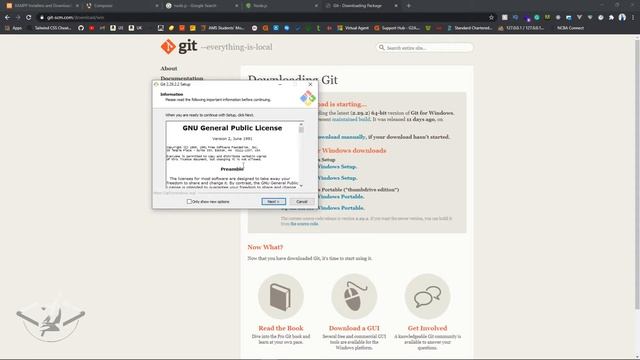Switch to the Google Search tab
640x360 pixels.
tap(201, 6)
